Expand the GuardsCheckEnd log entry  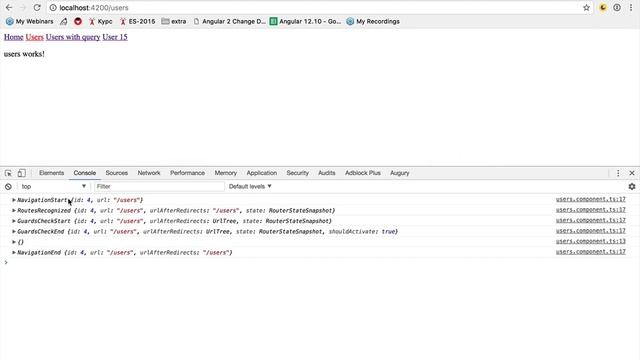pos(14,231)
